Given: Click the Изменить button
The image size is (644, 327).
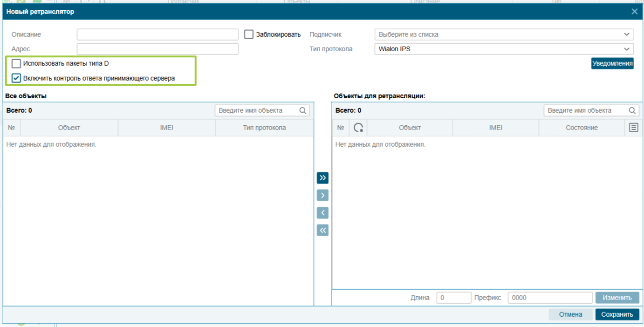Looking at the screenshot, I should click(x=617, y=298).
